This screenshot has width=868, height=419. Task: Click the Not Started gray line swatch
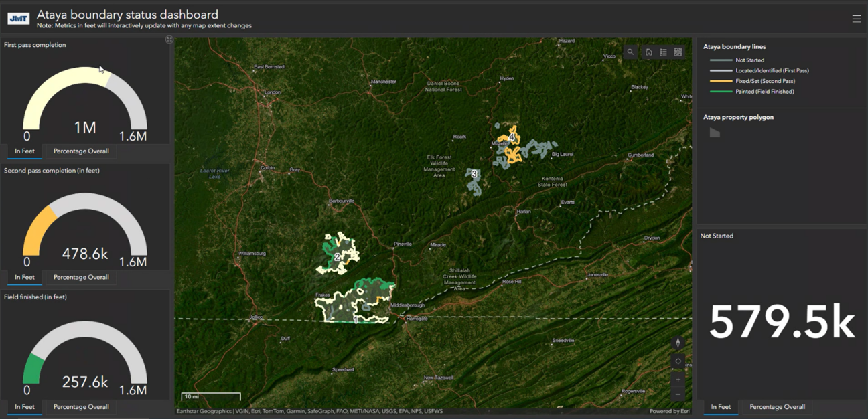(721, 60)
